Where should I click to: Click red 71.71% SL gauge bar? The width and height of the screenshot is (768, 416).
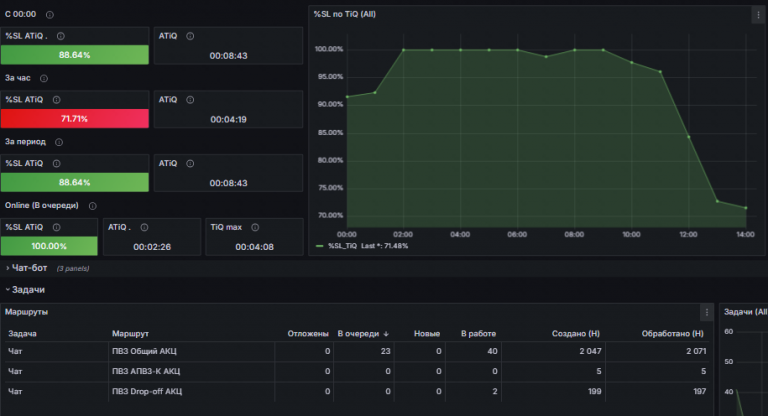pos(74,119)
